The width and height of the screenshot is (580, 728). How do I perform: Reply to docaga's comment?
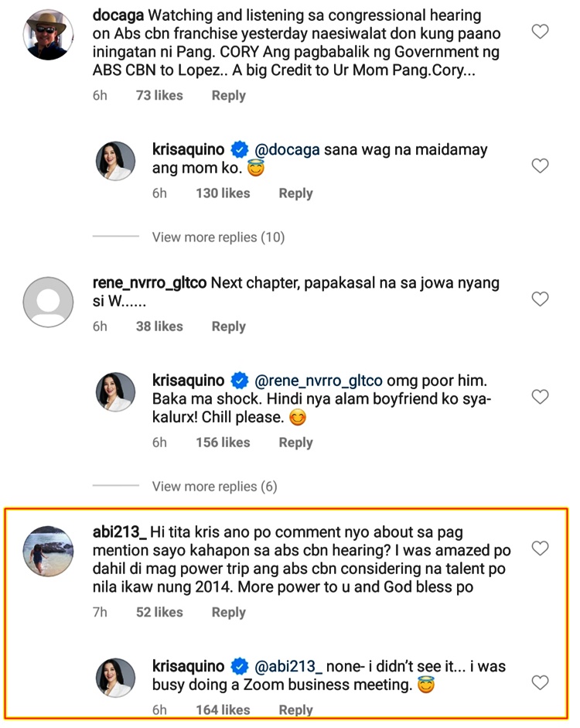pyautogui.click(x=228, y=96)
